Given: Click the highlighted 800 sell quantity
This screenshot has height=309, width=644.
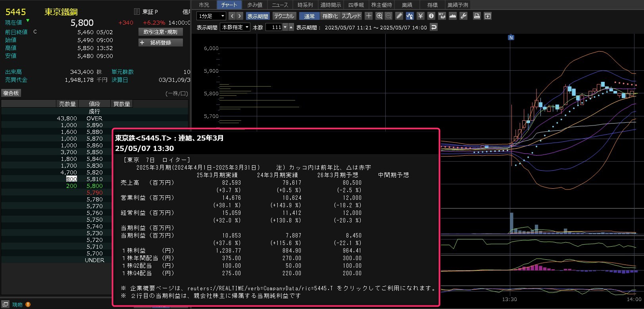Looking at the screenshot, I should click(x=72, y=179).
